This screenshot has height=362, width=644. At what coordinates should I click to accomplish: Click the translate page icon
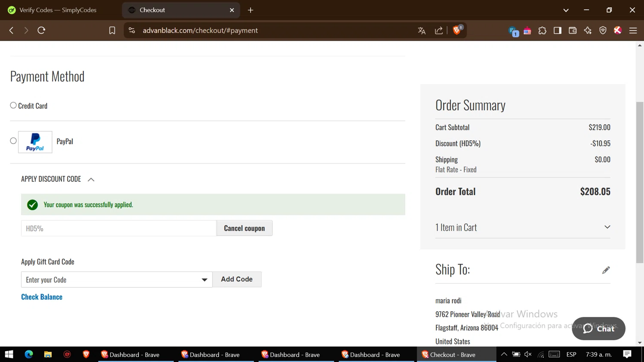pyautogui.click(x=422, y=30)
